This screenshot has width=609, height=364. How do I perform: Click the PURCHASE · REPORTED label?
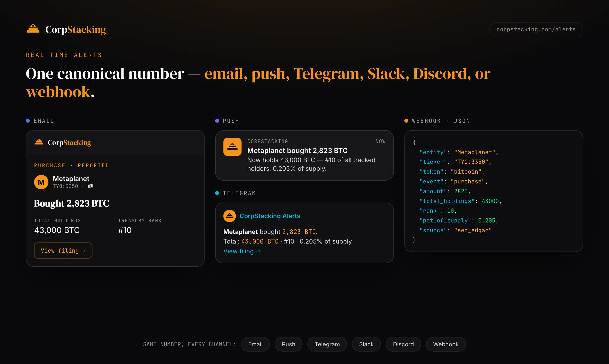tap(71, 165)
